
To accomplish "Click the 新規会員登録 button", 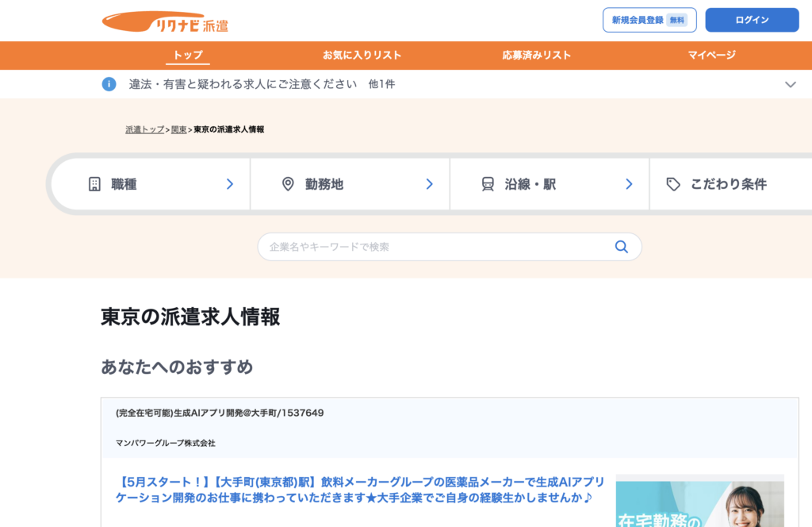I will 649,20.
